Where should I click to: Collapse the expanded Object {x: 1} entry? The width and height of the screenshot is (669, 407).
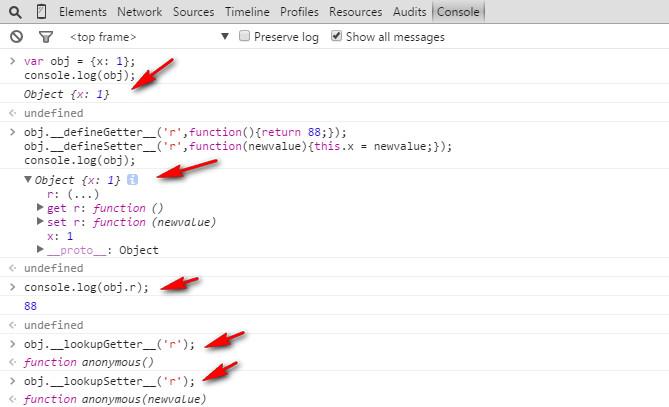tap(28, 179)
